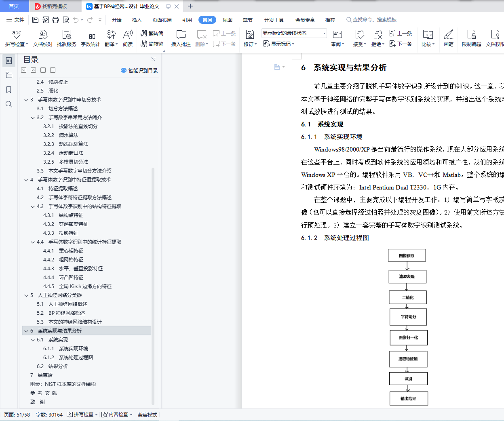Start the 朗读 read aloud tool
This screenshot has height=421, width=504.
tap(128, 38)
